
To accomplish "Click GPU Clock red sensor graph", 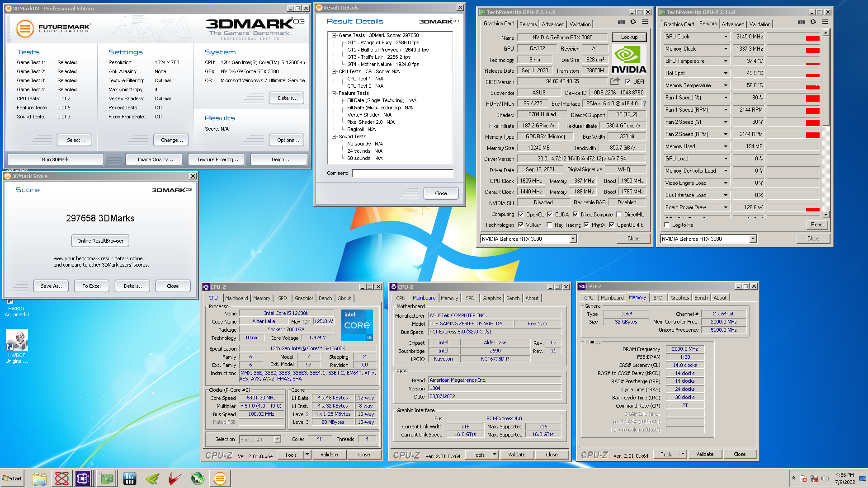I will (793, 37).
